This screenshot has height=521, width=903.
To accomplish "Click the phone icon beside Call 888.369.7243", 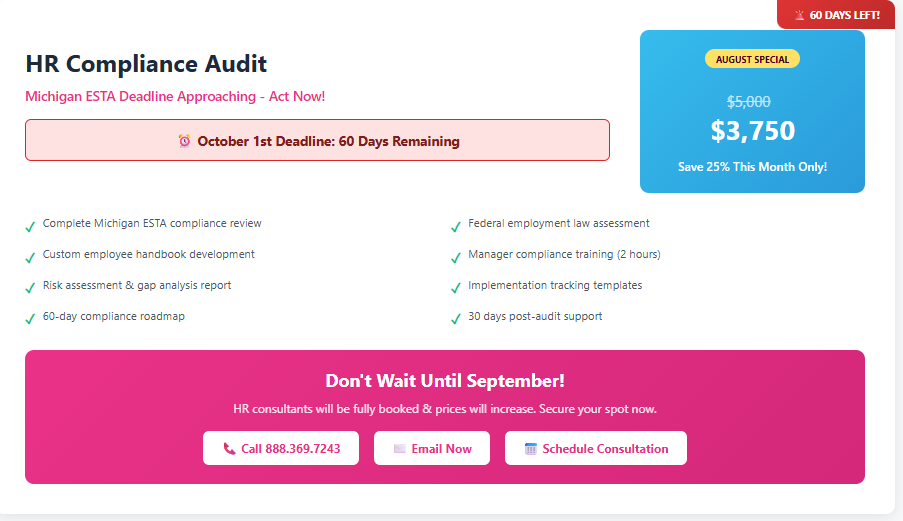I will click(x=229, y=449).
